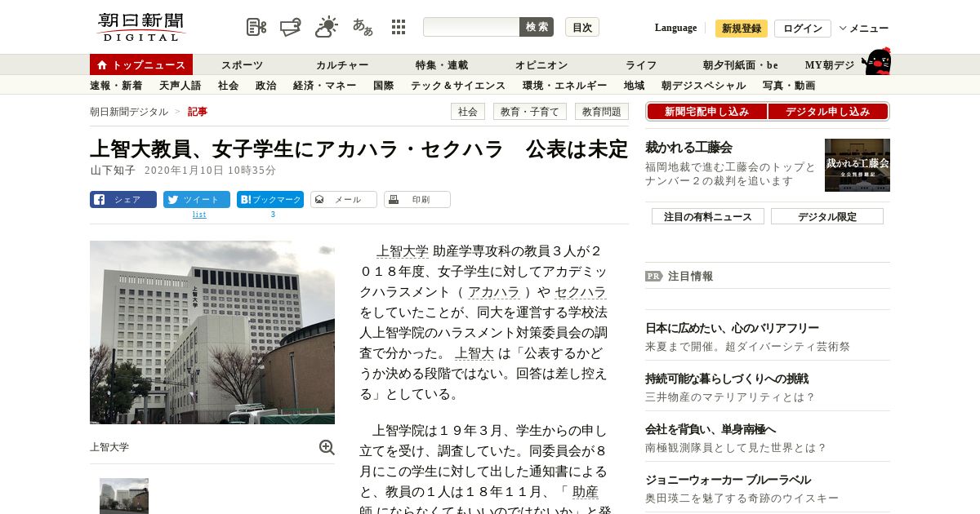Click 新聞宅配申し込み subscription button
The width and height of the screenshot is (980, 514).
tap(706, 112)
